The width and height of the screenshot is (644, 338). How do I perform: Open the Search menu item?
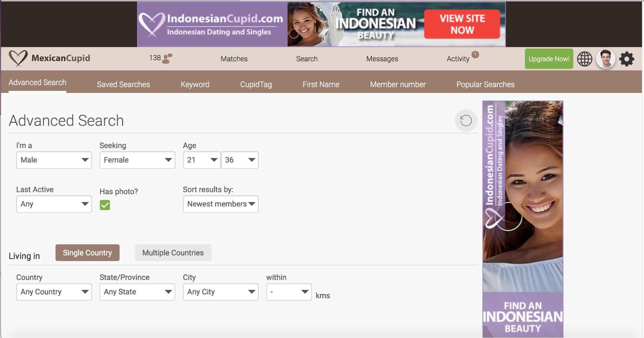point(307,59)
